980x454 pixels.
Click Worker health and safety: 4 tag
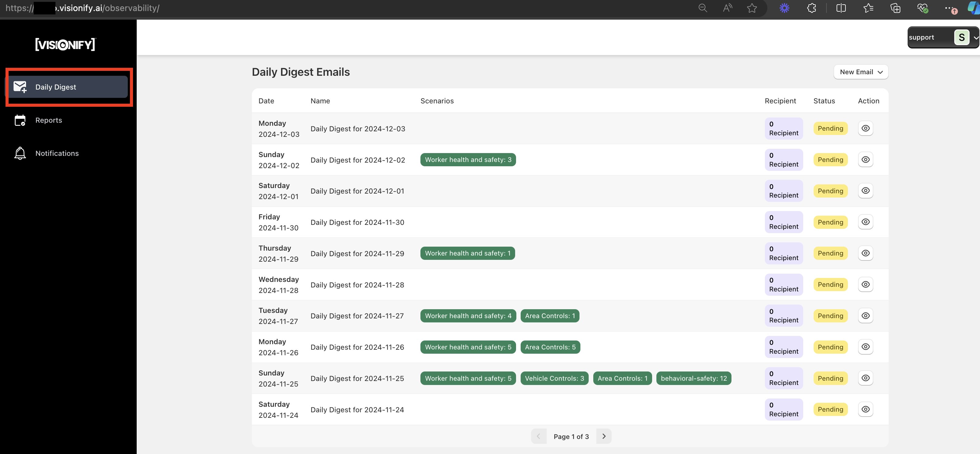468,316
